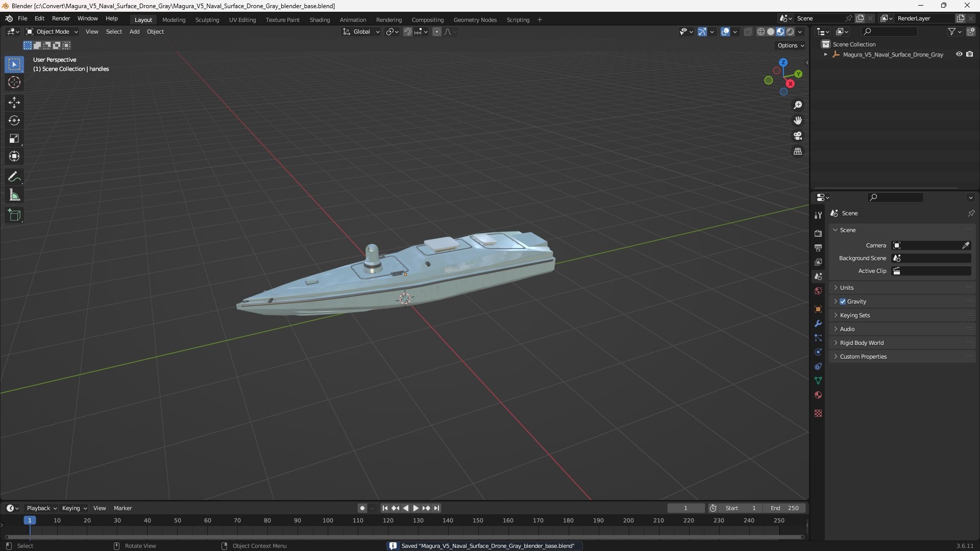Disable Magura drone collection in renders
The width and height of the screenshot is (980, 551).
[x=969, y=55]
